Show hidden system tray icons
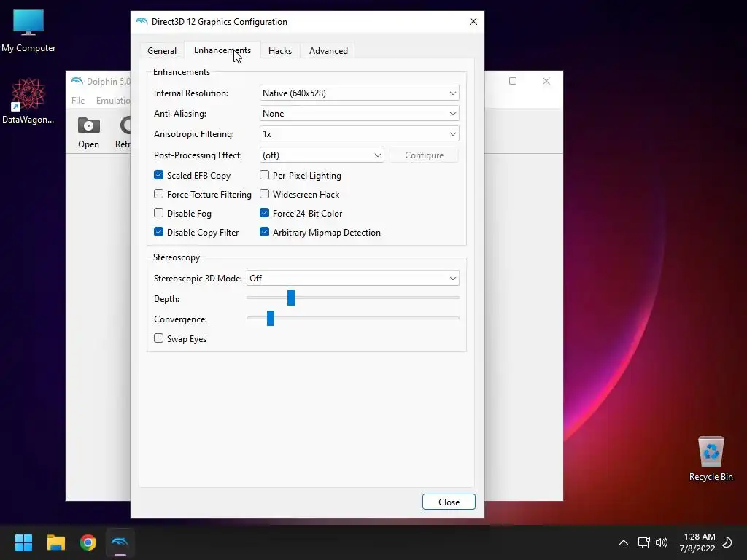The image size is (747, 560). [623, 542]
